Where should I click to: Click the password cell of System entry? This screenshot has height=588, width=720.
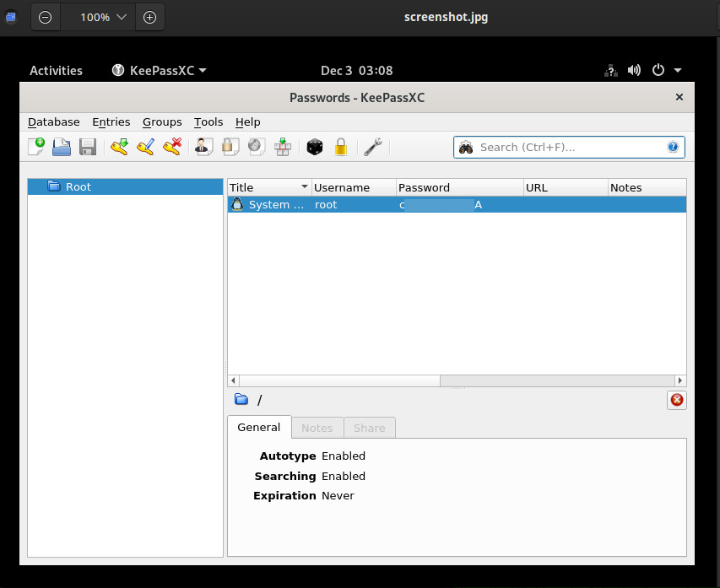coord(460,205)
